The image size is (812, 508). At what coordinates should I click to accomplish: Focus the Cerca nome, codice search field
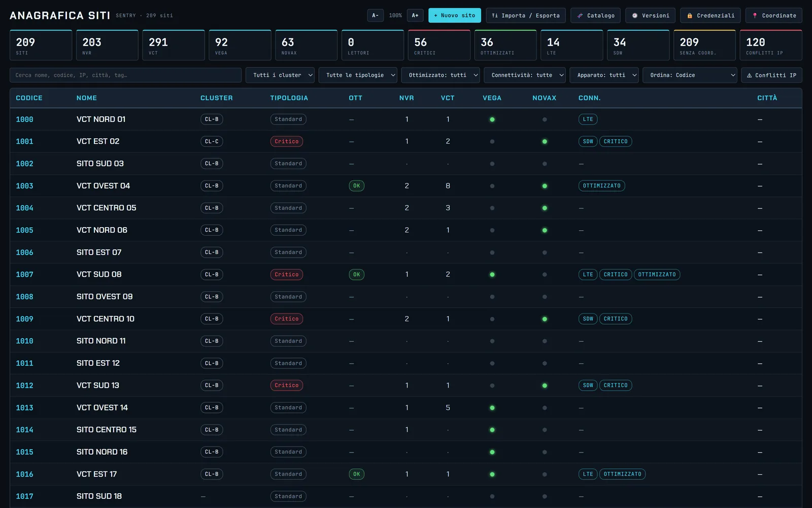[x=125, y=75]
